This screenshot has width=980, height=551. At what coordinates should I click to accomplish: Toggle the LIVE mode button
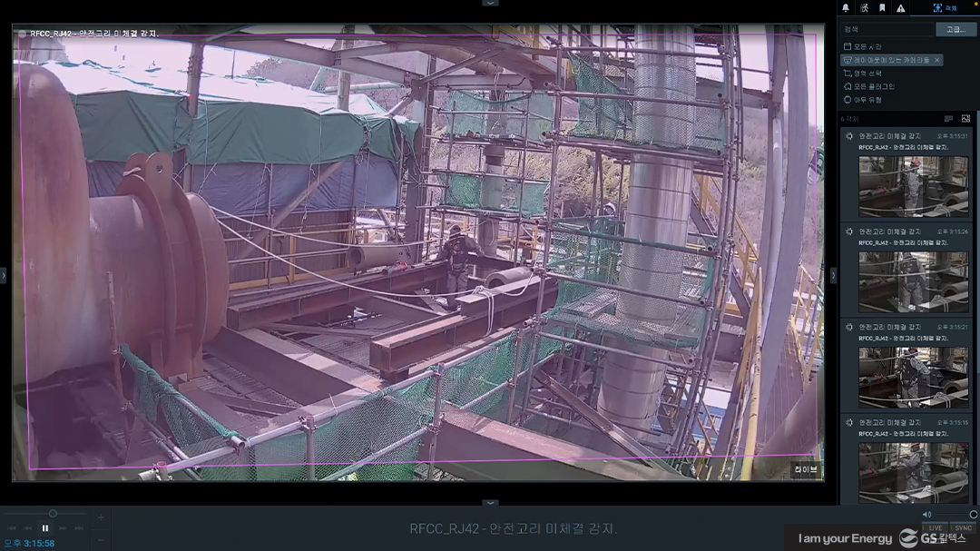point(933,527)
